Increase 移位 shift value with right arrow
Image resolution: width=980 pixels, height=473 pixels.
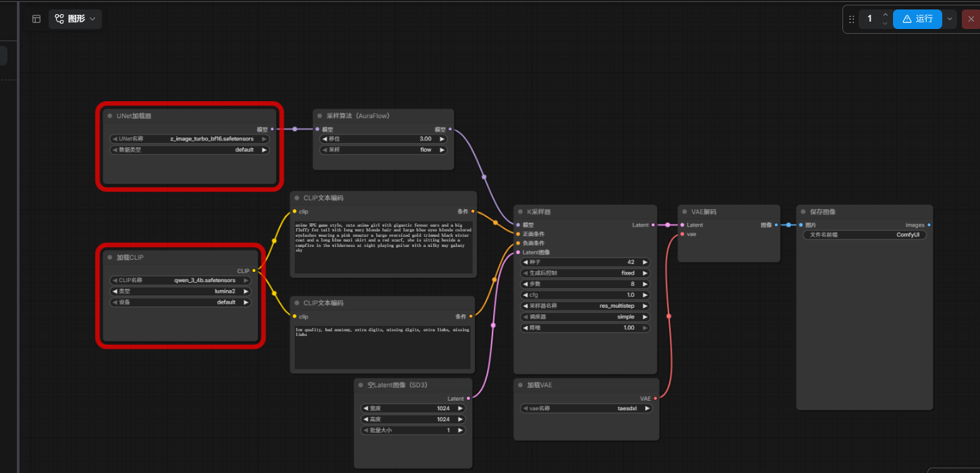tap(442, 139)
